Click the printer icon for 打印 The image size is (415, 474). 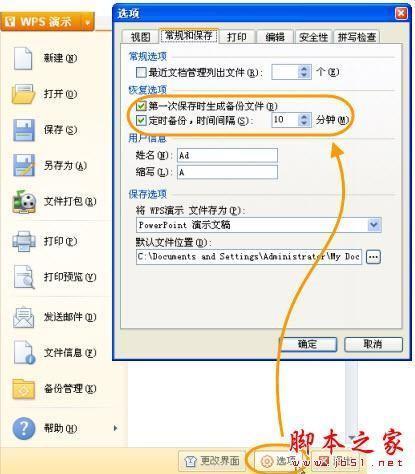(24, 241)
